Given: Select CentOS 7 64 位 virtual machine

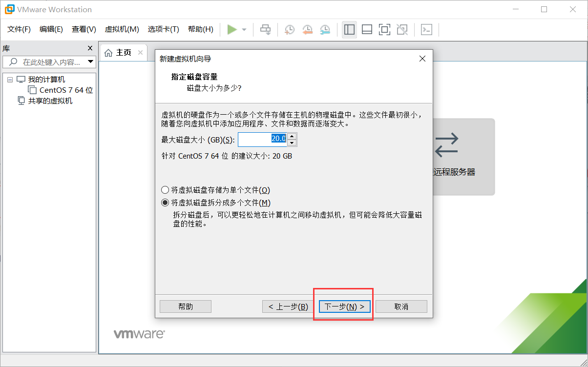Looking at the screenshot, I should click(66, 90).
